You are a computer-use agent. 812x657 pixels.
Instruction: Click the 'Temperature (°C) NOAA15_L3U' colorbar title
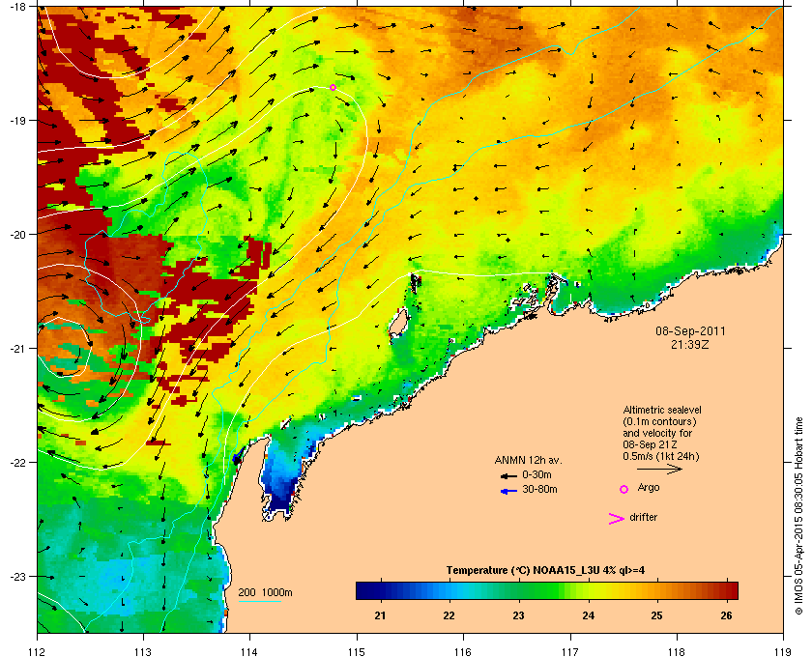coord(521,571)
